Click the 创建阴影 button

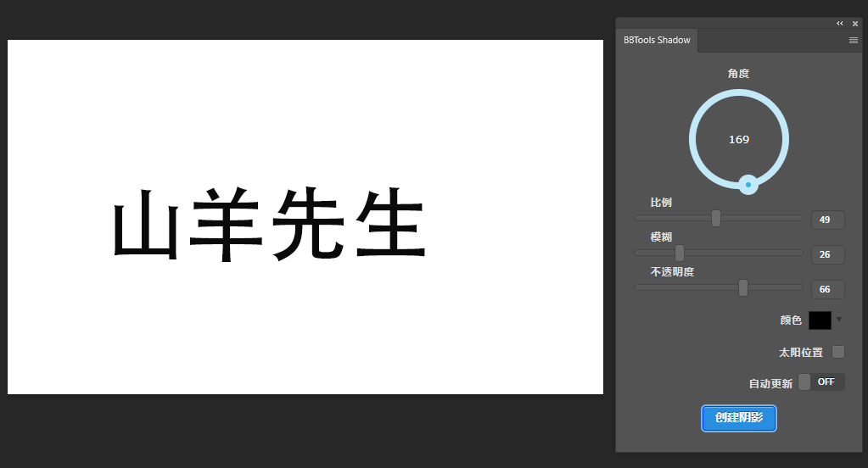[739, 418]
